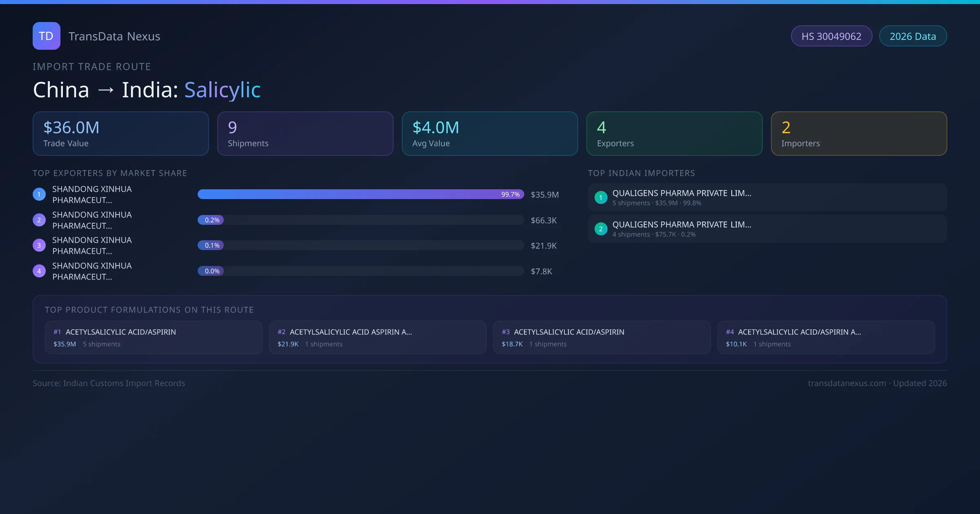Click the HS 30049062 pill
980x514 pixels.
point(831,36)
